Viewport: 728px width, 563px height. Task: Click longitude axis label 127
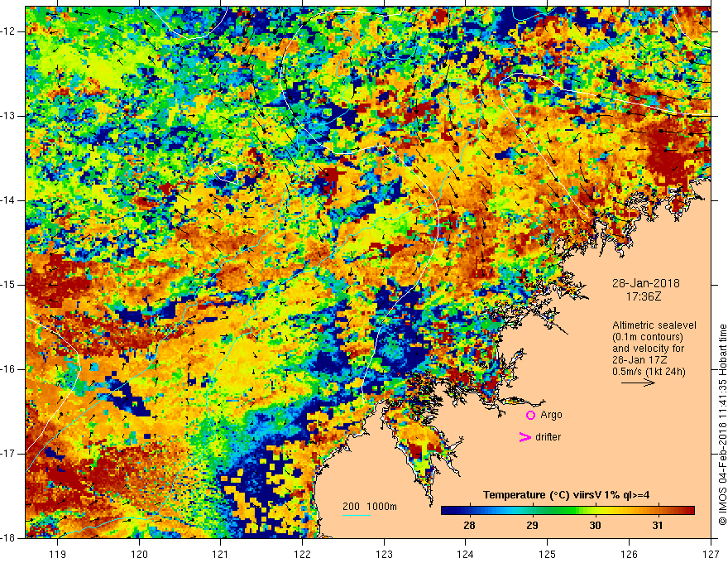[x=711, y=554]
